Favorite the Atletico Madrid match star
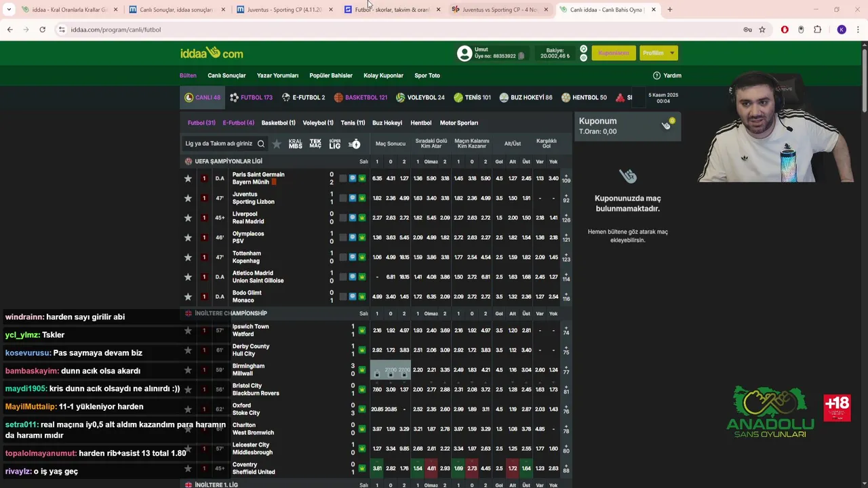Image resolution: width=868 pixels, height=488 pixels. click(188, 277)
